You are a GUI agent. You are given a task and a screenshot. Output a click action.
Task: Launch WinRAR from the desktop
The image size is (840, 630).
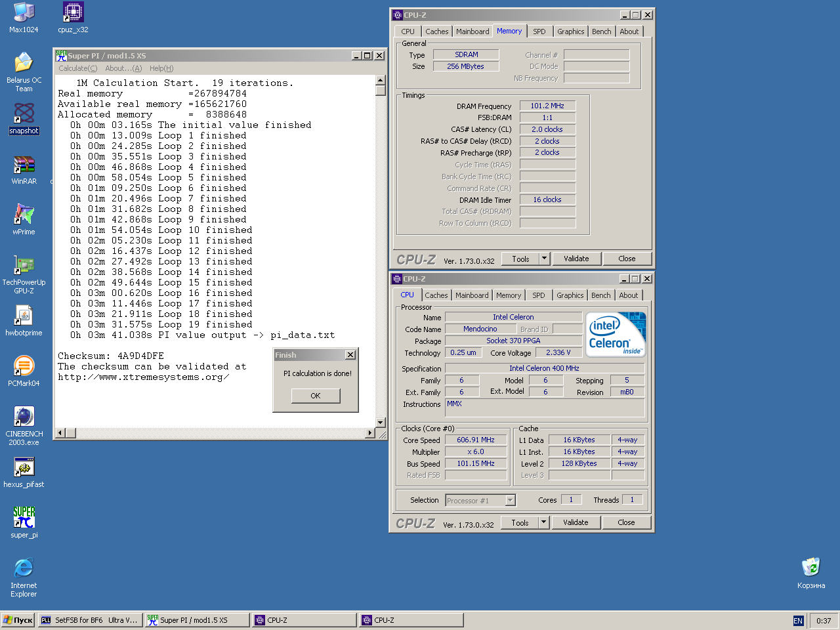tap(24, 169)
